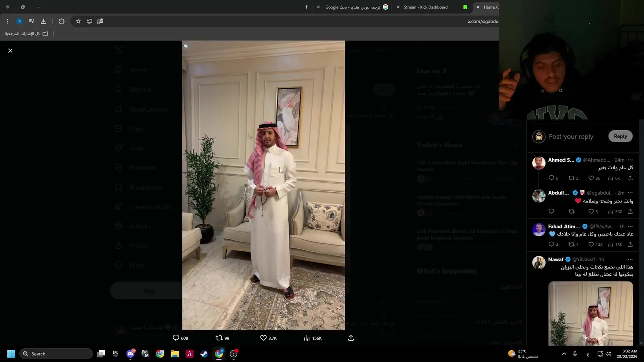Viewport: 644px width, 362px height.
Task: View analytics of the photo (156K views)
Action: 313,338
